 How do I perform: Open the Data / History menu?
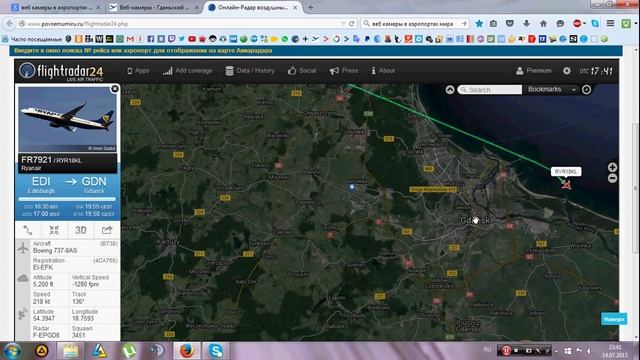[x=250, y=71]
